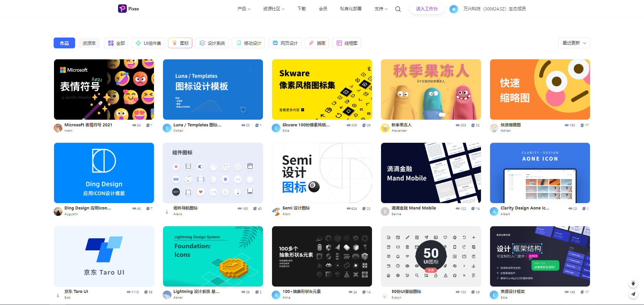
Task: Click the scroll-to-top arrow icon
Action: 633,284
